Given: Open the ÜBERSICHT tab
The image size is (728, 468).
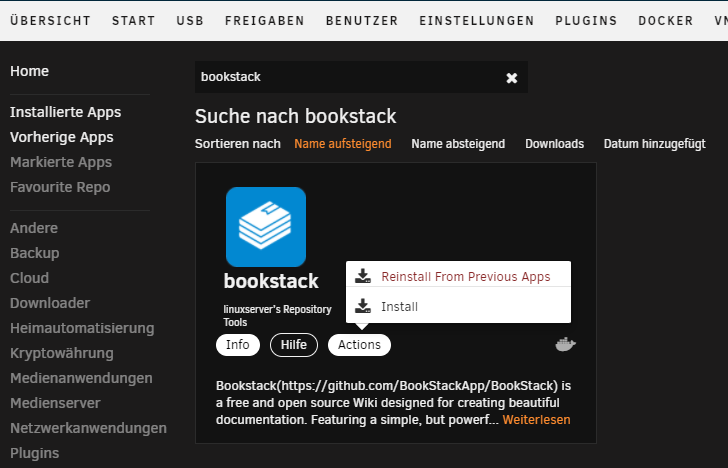Looking at the screenshot, I should pos(50,21).
